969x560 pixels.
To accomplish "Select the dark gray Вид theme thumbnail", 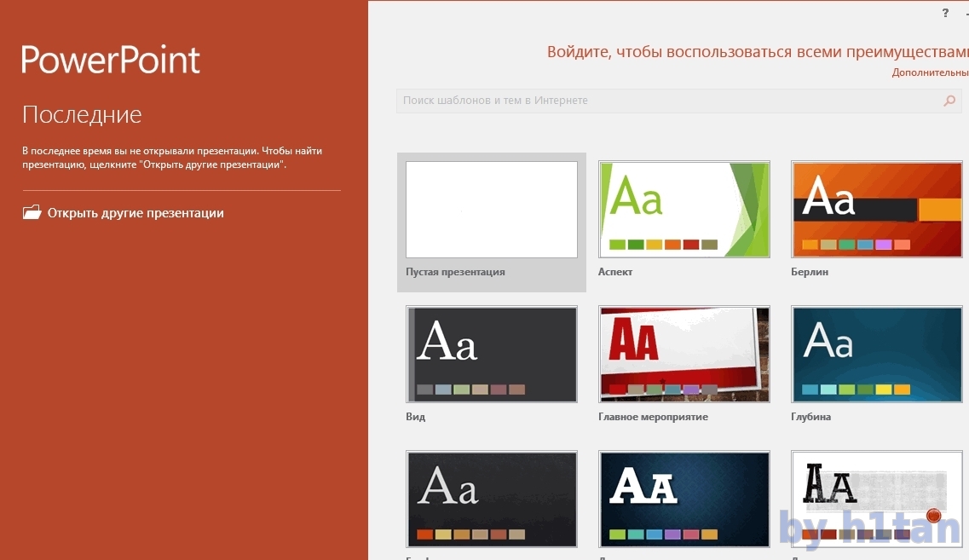I will 492,355.
